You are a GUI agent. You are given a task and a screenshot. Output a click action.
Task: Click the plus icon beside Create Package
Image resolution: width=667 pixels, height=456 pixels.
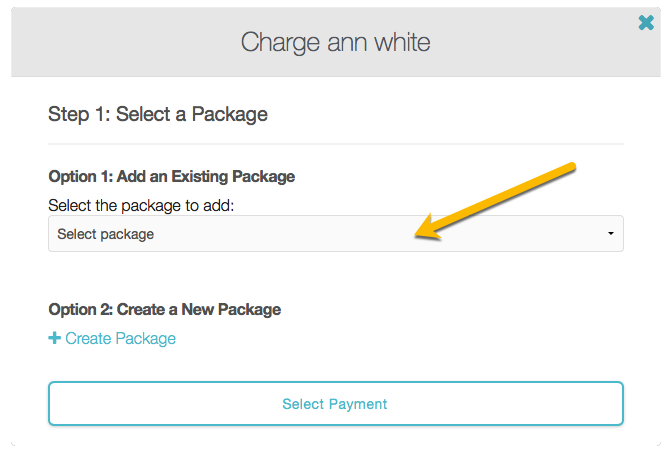point(54,339)
